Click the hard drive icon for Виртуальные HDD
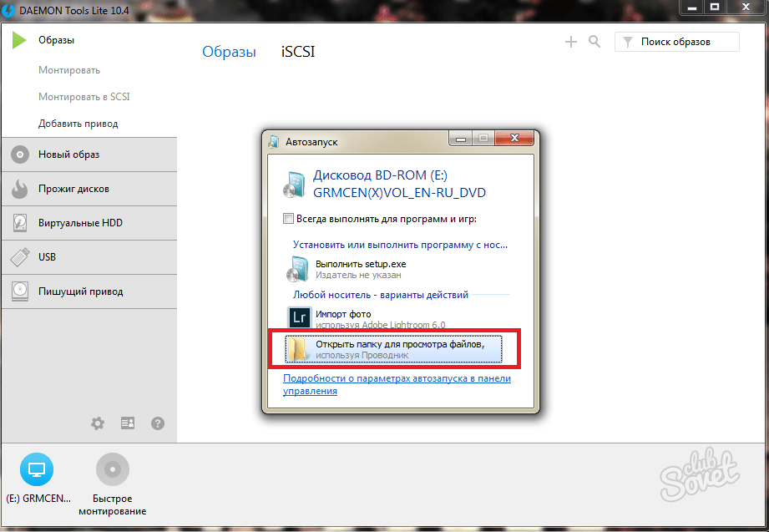Image resolution: width=769 pixels, height=532 pixels. pos(20,223)
